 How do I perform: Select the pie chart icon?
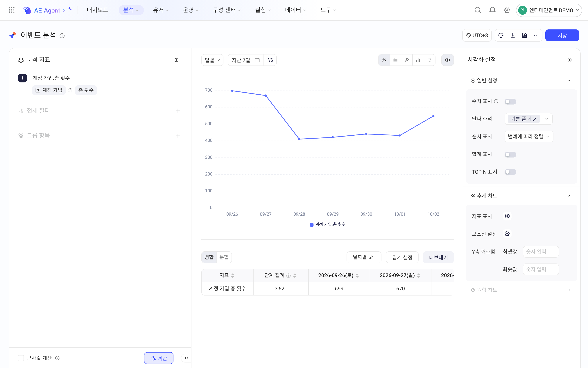tap(430, 60)
